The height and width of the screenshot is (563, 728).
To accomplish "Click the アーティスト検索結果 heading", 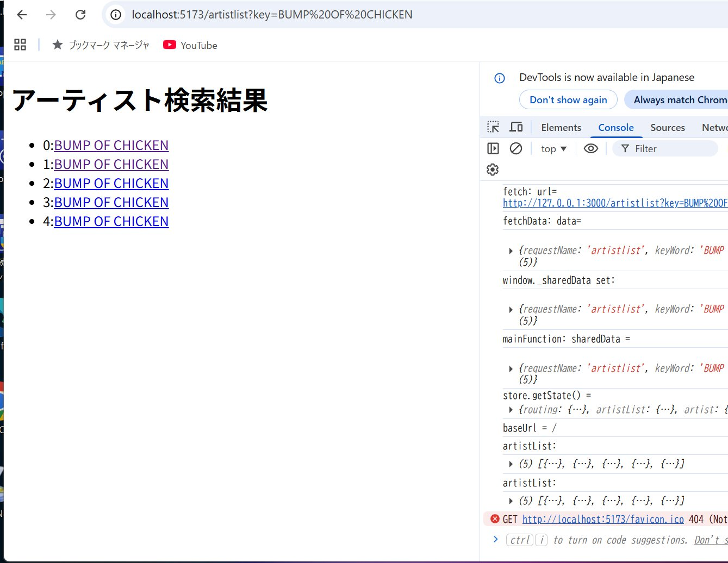I will tap(140, 101).
